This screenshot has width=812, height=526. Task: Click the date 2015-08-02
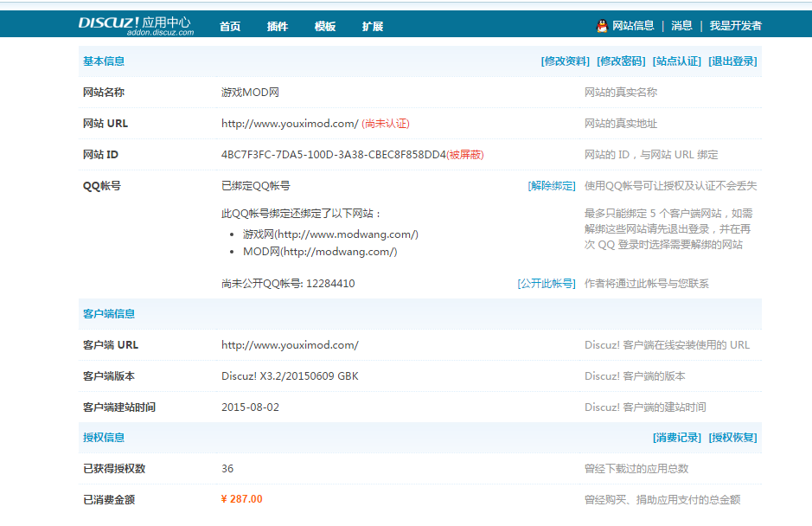point(250,407)
